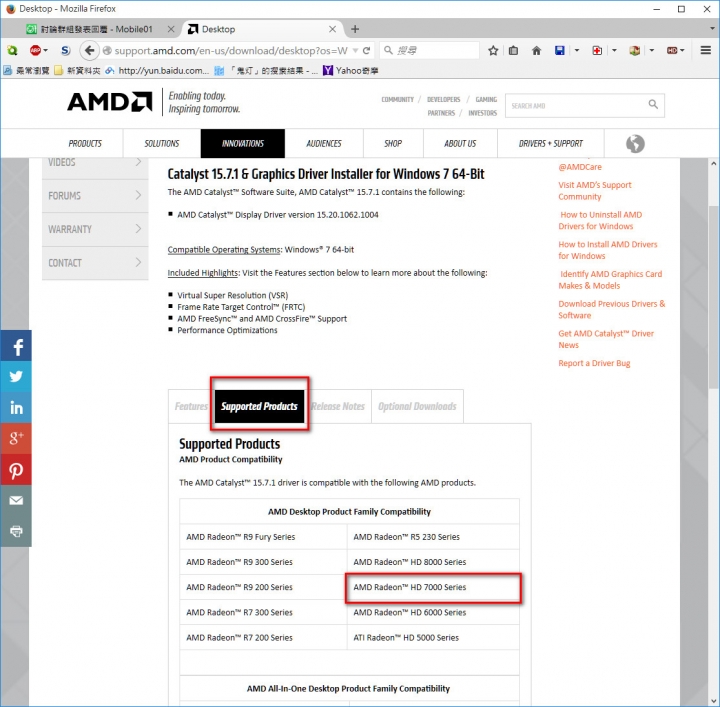Open the INNOVATIONS menu
Screen dimensions: 720x707
pos(242,144)
